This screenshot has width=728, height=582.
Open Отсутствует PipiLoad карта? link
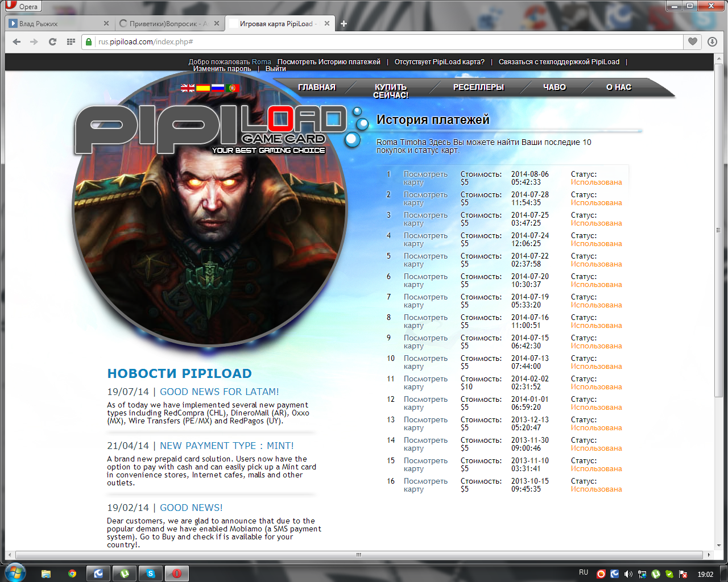(440, 62)
